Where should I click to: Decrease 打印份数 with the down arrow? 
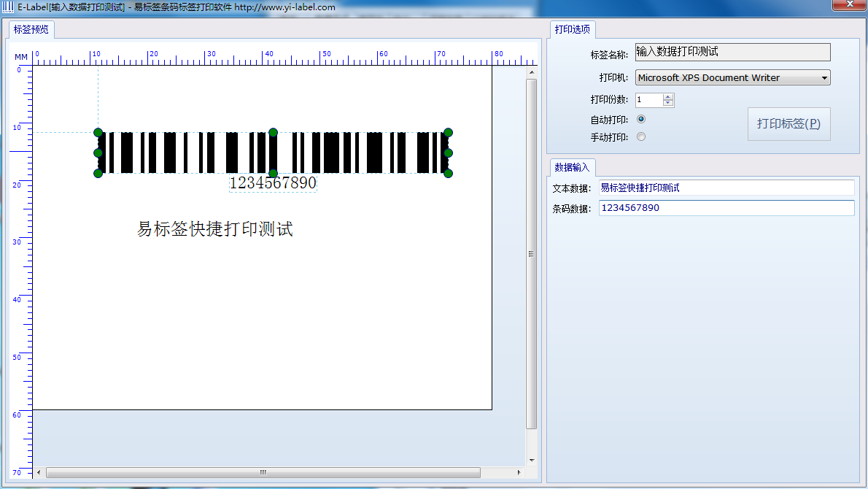(x=668, y=104)
